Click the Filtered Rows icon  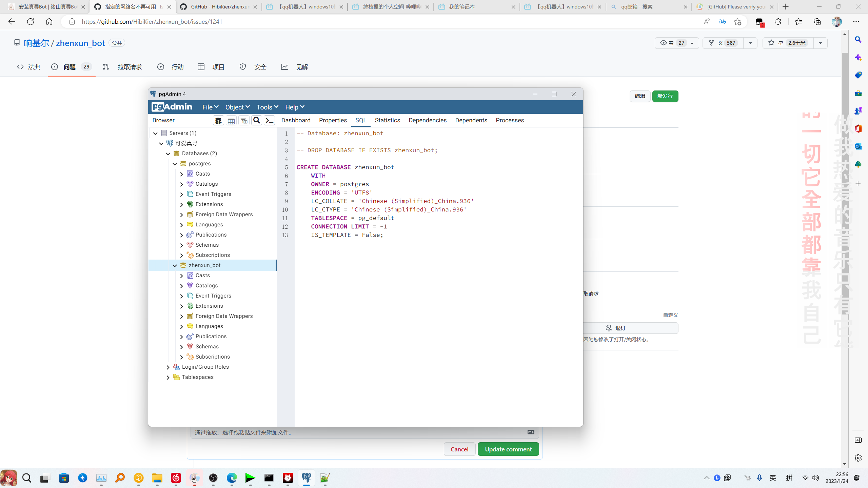[x=244, y=121]
